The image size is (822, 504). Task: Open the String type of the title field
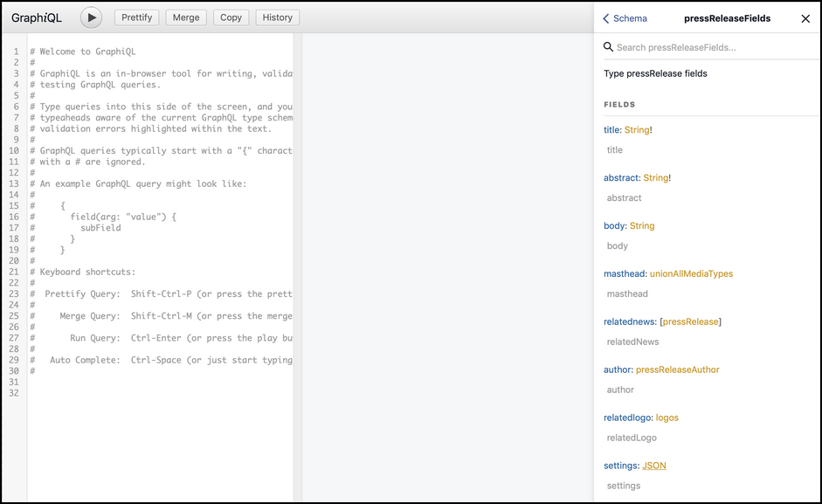tap(637, 130)
